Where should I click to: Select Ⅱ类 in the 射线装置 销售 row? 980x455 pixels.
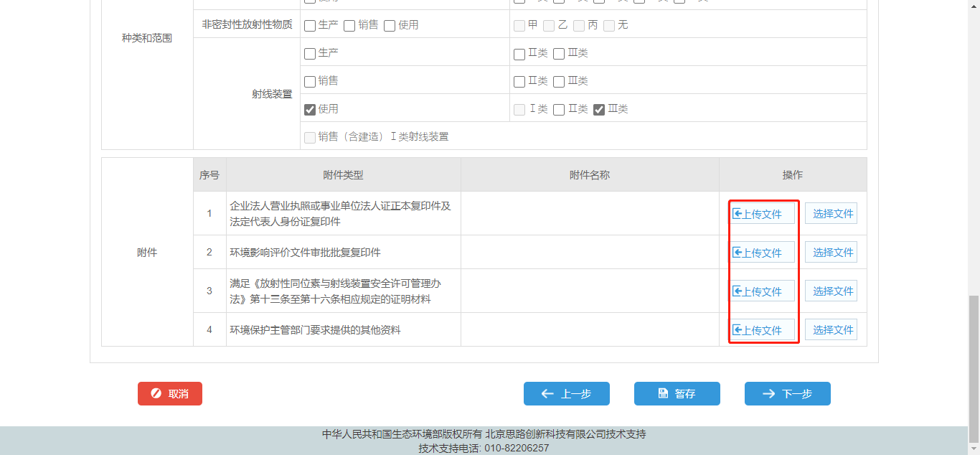coord(519,82)
